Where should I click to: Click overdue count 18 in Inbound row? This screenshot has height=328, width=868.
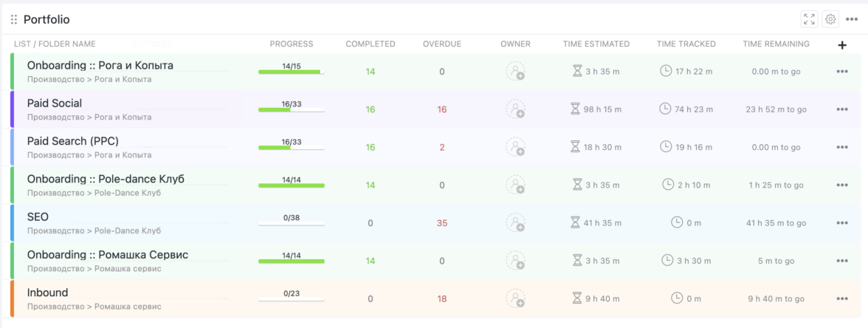click(x=441, y=299)
